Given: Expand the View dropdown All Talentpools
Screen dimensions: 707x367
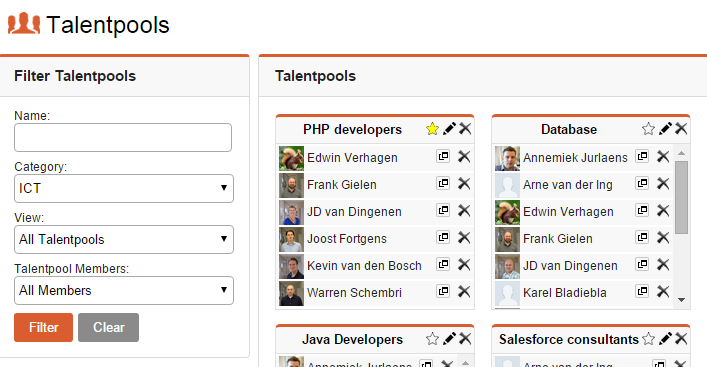Looking at the screenshot, I should pyautogui.click(x=124, y=239).
